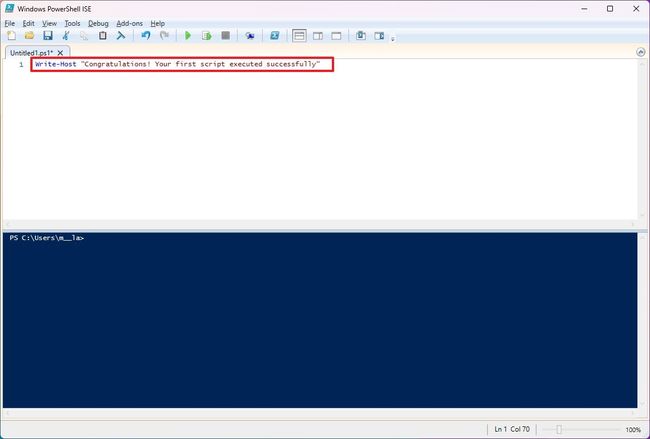Start PowerShell.exe from the toolbar icon
Screen dimensions: 650x439
[x=274, y=36]
